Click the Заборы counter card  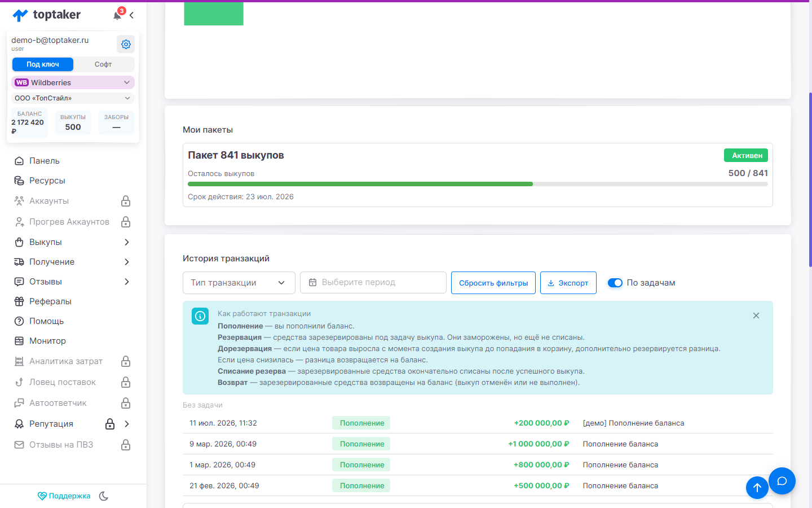pyautogui.click(x=116, y=122)
